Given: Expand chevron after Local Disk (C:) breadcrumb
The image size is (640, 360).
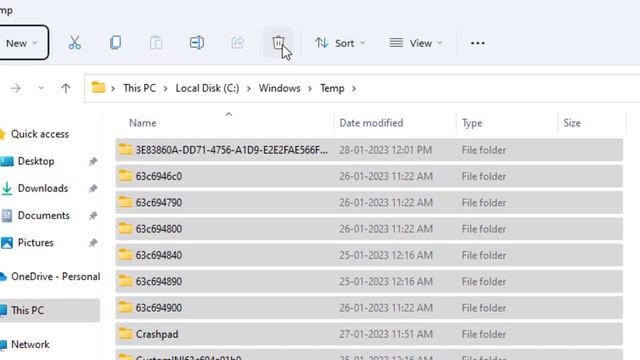Looking at the screenshot, I should pyautogui.click(x=249, y=89).
